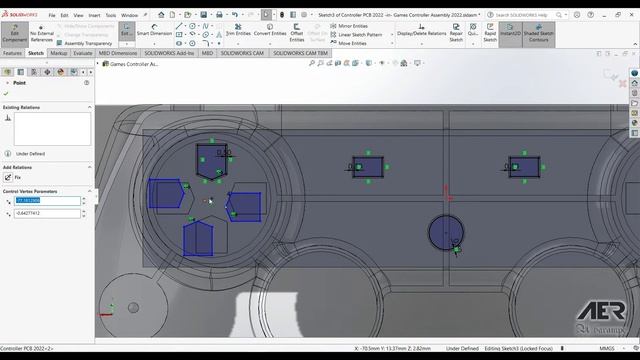Click the Select cursor tool
Screen dimensions: 640x360
click(x=266, y=15)
